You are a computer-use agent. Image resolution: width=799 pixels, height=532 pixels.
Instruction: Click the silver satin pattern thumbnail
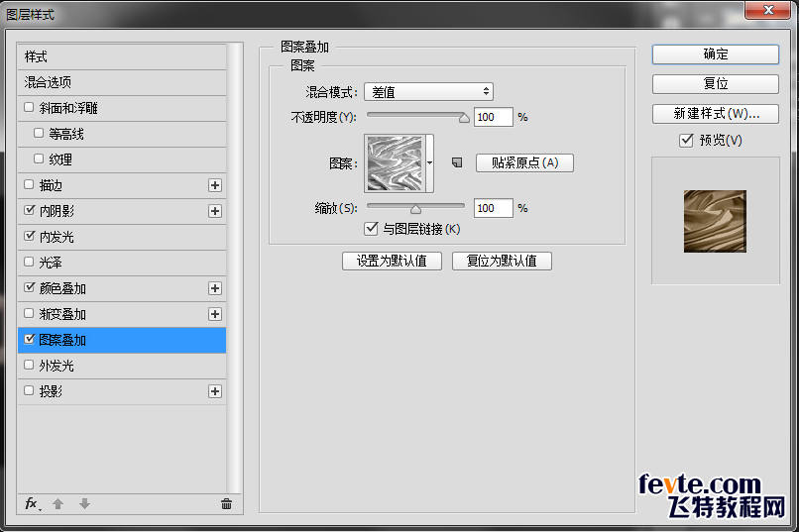(x=395, y=163)
